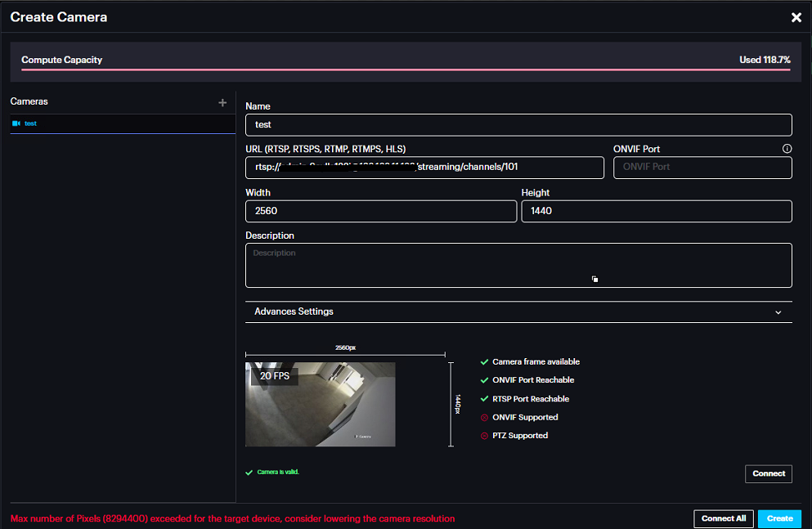Focus the Name input field
812x529 pixels.
click(x=518, y=125)
